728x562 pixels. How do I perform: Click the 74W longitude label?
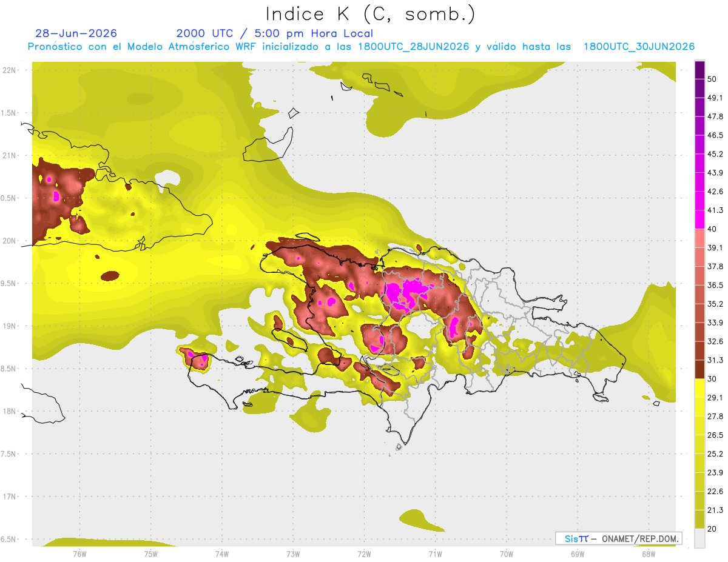221,554
